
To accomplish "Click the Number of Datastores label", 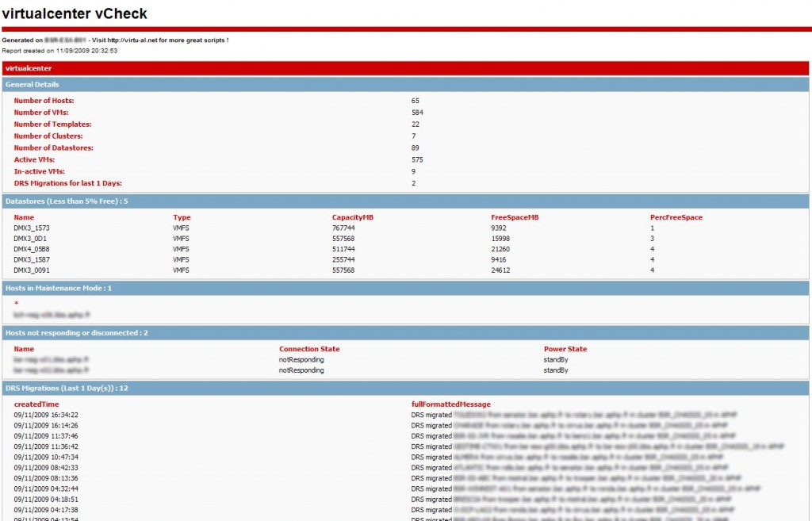I will [x=53, y=148].
